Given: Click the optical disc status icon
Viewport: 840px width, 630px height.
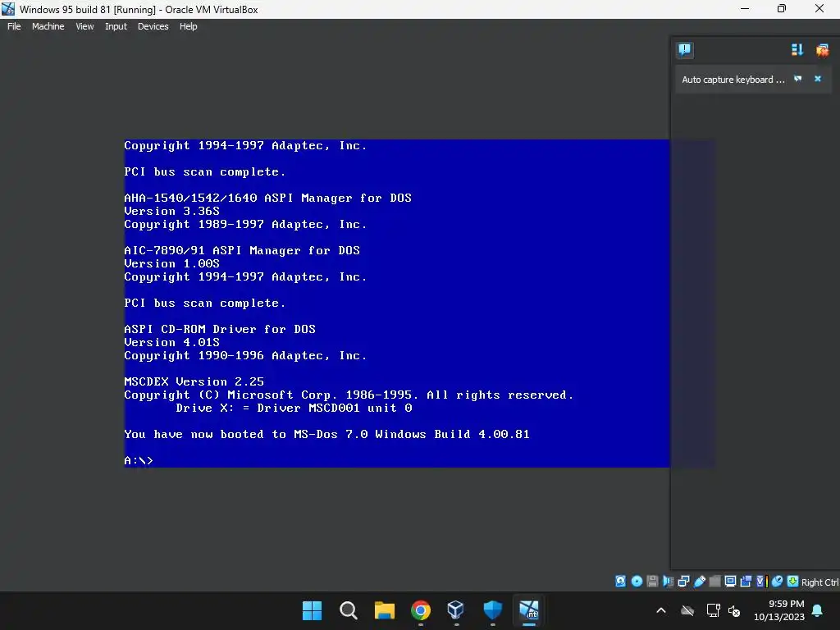Looking at the screenshot, I should click(x=637, y=582).
